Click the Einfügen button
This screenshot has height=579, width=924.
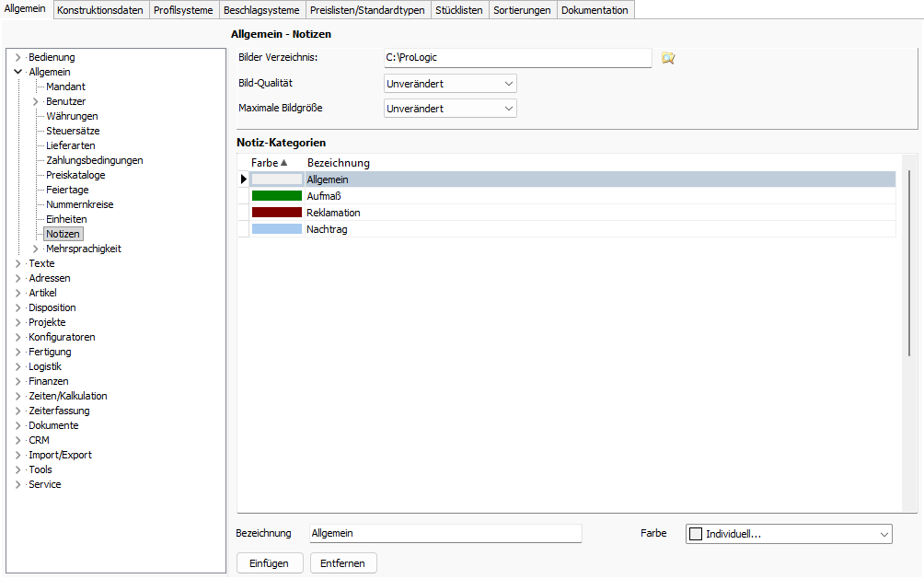(x=269, y=563)
